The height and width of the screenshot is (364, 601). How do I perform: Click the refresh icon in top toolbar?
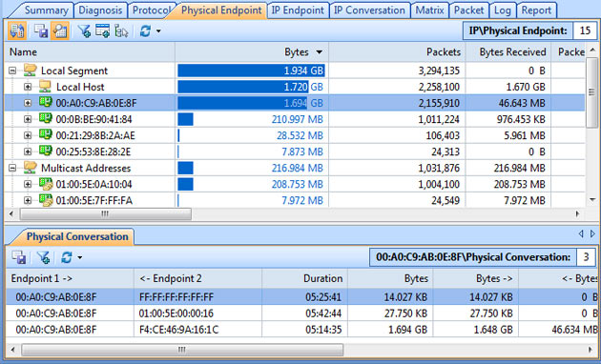145,31
